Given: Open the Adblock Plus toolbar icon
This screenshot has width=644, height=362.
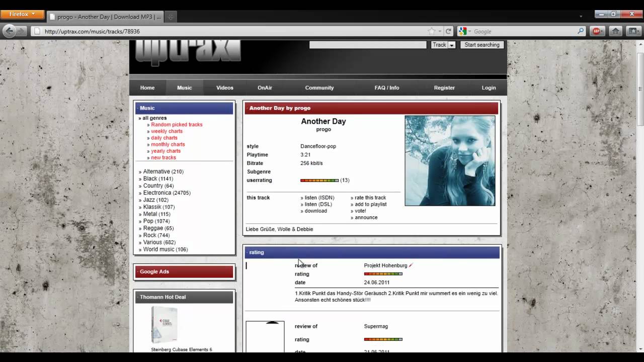Looking at the screenshot, I should click(x=597, y=31).
